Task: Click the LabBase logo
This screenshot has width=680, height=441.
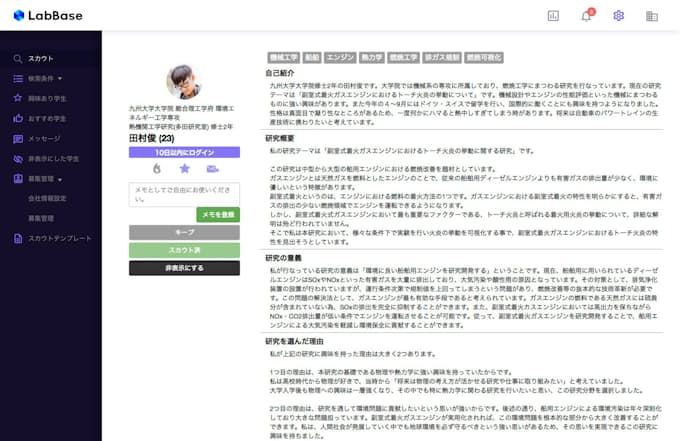Action: tap(46, 16)
